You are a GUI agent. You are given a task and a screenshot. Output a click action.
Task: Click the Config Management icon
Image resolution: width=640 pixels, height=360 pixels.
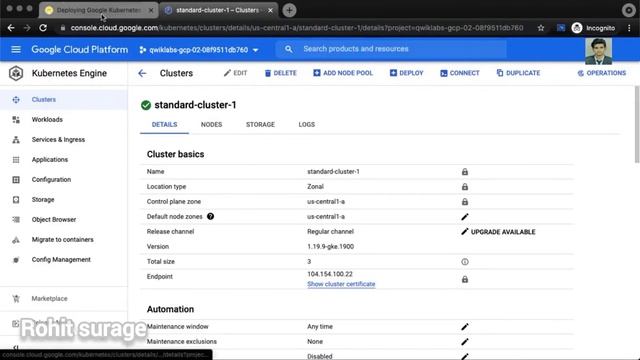click(16, 260)
